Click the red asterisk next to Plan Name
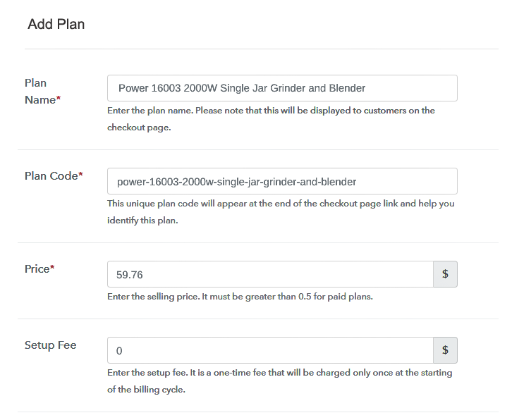Screen dimensions: 512x420 [59, 98]
